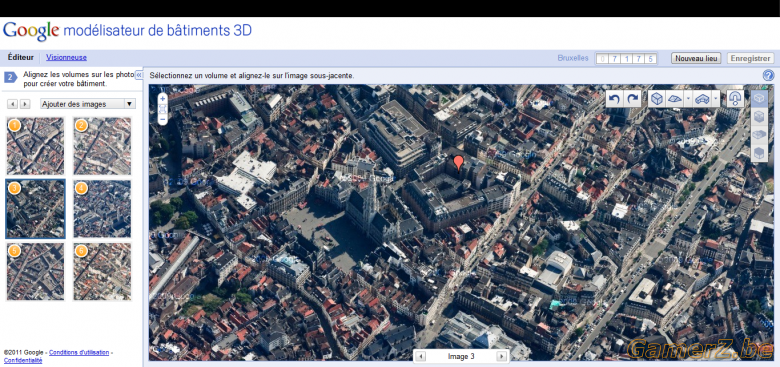This screenshot has height=367, width=780.
Task: Open the freeform block variants dropdown arrow
Action: (716, 99)
